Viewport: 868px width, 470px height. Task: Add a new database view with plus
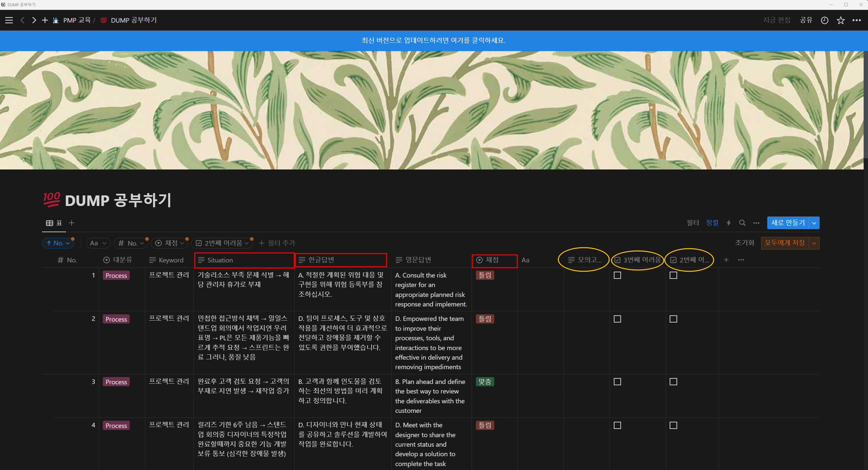pyautogui.click(x=72, y=223)
